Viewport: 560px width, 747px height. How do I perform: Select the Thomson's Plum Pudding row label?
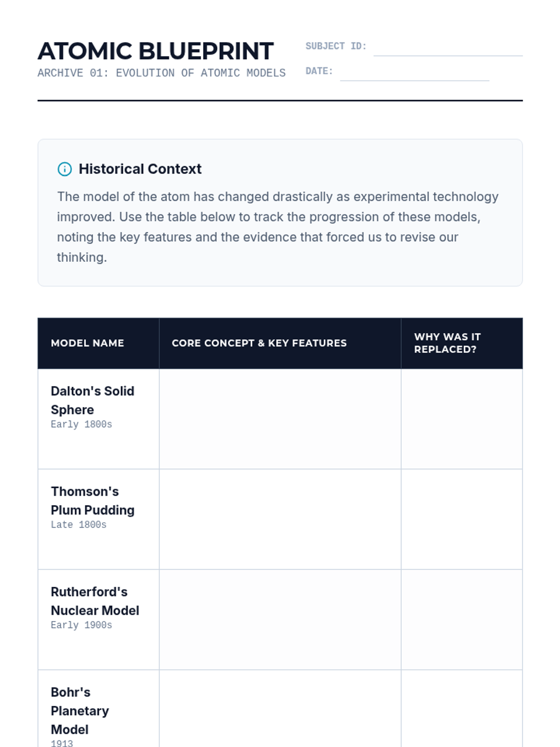(x=92, y=500)
